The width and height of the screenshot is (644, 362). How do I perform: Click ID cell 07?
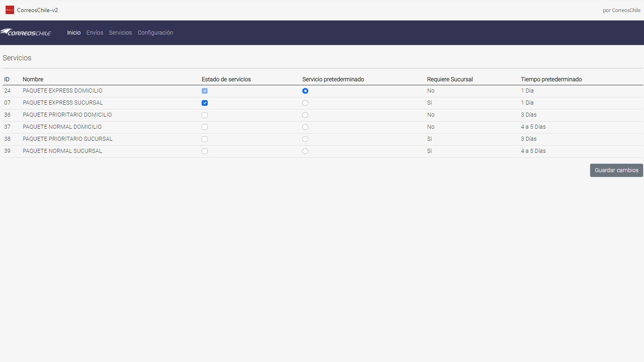[7, 103]
